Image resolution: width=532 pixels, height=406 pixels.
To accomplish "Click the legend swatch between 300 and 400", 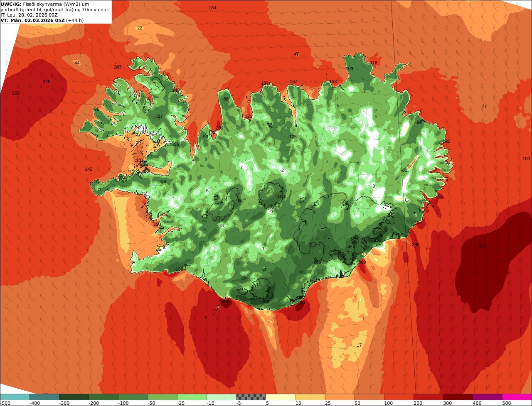I will click(x=458, y=397).
